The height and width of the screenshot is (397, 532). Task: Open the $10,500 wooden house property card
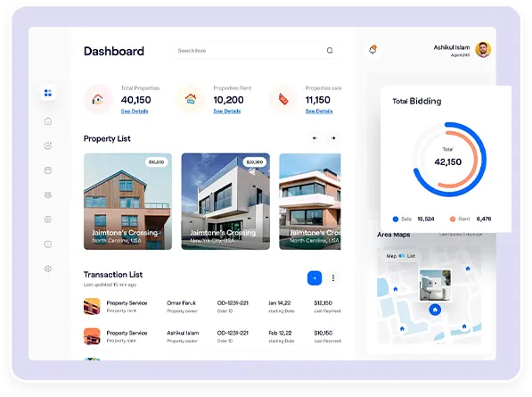[x=127, y=202]
